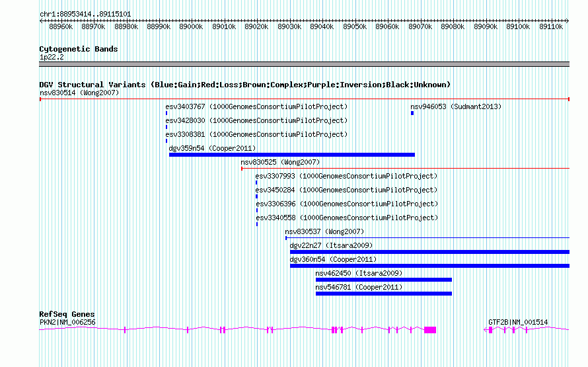Screen dimensions: 588x367
Task: Select the dgv22n27 thick blue gain bar
Action: coord(429,252)
